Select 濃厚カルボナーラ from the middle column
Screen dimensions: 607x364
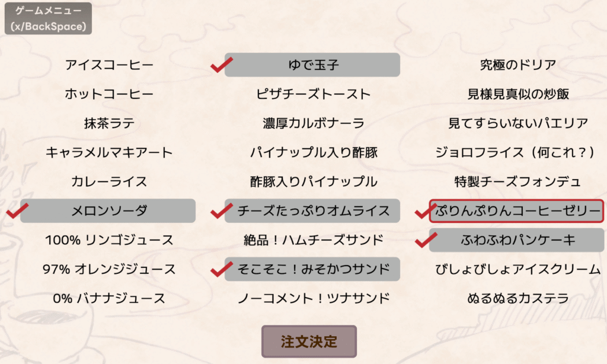pos(311,123)
